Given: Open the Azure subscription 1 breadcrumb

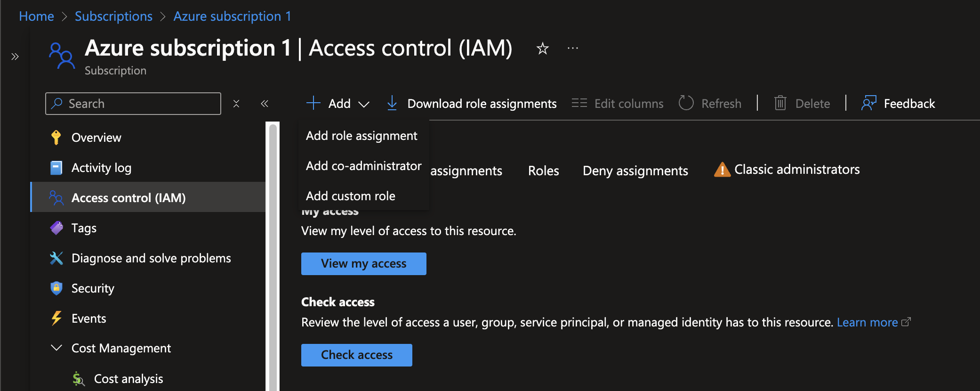Looking at the screenshot, I should (232, 16).
